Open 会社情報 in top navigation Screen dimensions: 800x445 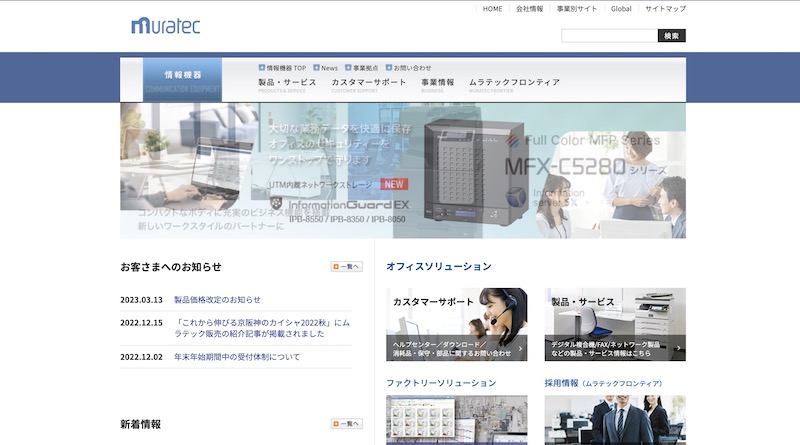pyautogui.click(x=530, y=9)
